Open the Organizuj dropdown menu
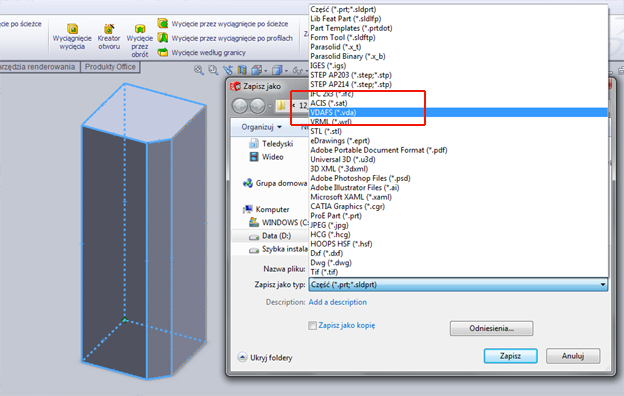Viewport: 624px width, 396px height. 261,127
